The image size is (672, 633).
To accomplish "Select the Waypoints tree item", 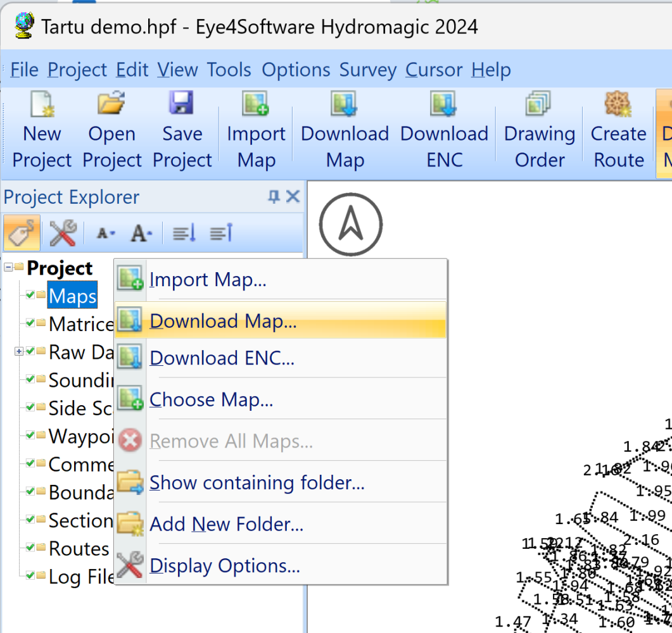I will tap(81, 436).
